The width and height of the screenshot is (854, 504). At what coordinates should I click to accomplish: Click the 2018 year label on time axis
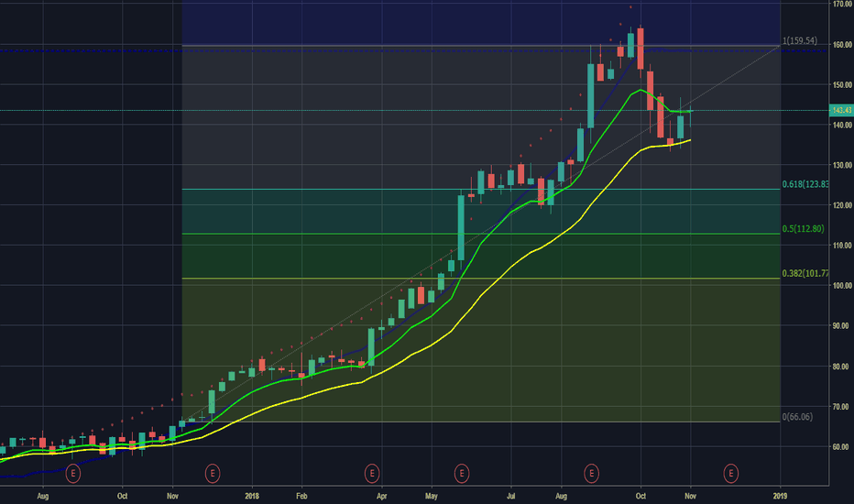[x=252, y=497]
